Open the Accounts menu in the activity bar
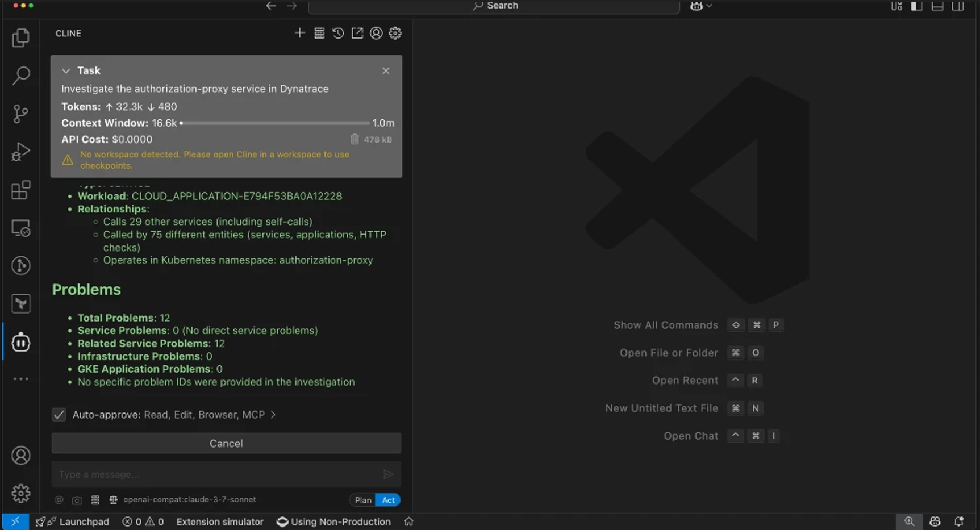 pyautogui.click(x=21, y=456)
